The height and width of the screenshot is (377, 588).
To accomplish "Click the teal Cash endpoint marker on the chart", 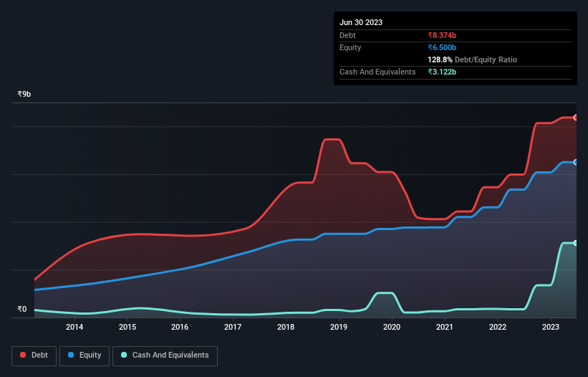I will click(576, 243).
